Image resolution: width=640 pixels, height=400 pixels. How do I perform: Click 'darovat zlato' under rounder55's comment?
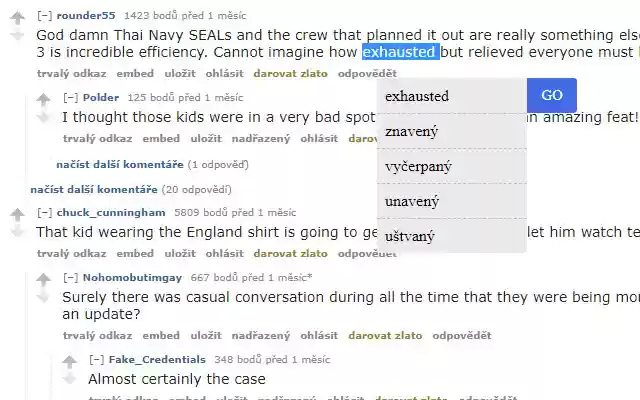coord(290,73)
